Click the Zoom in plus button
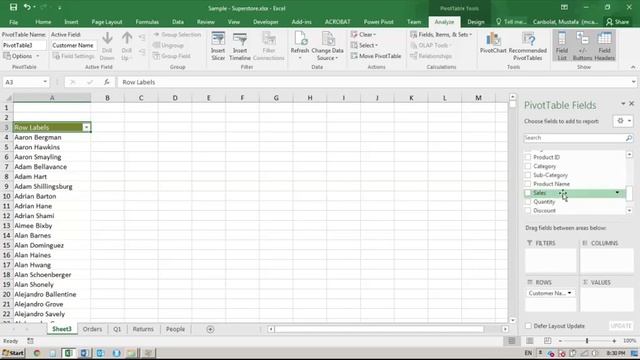The height and width of the screenshot is (360, 640). click(614, 340)
